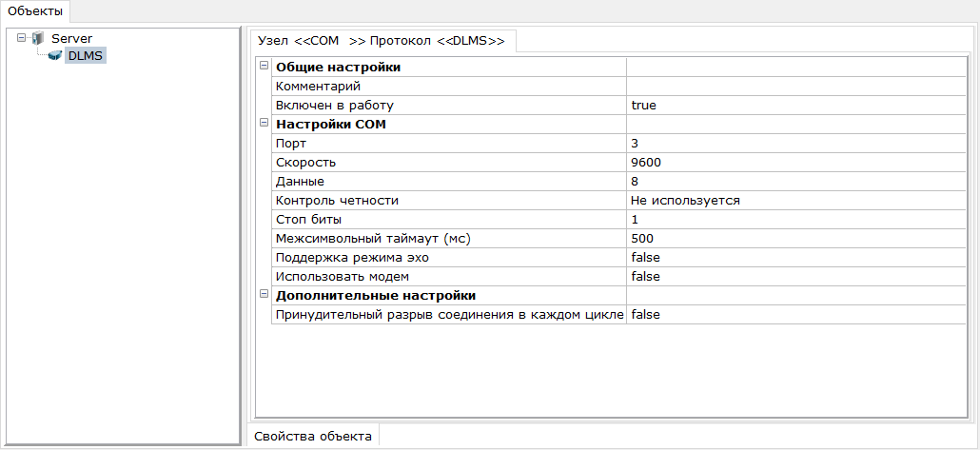This screenshot has height=450, width=980.
Task: Collapse the Дополнительные настройки section
Action: click(x=264, y=294)
